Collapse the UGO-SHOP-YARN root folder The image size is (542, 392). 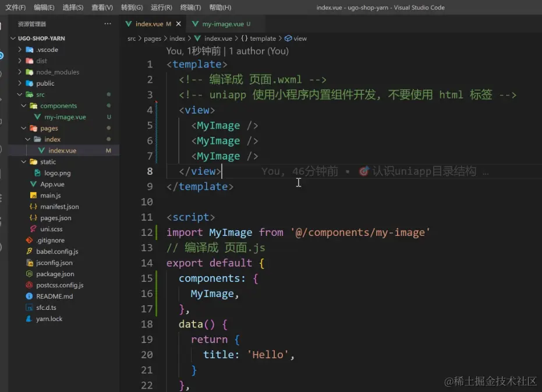pos(13,38)
